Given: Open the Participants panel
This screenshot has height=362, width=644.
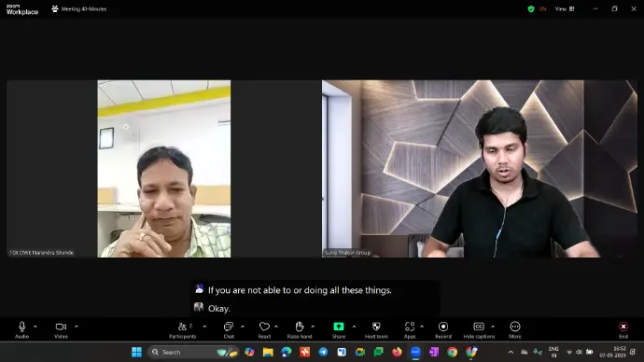Looking at the screenshot, I should coord(182,329).
